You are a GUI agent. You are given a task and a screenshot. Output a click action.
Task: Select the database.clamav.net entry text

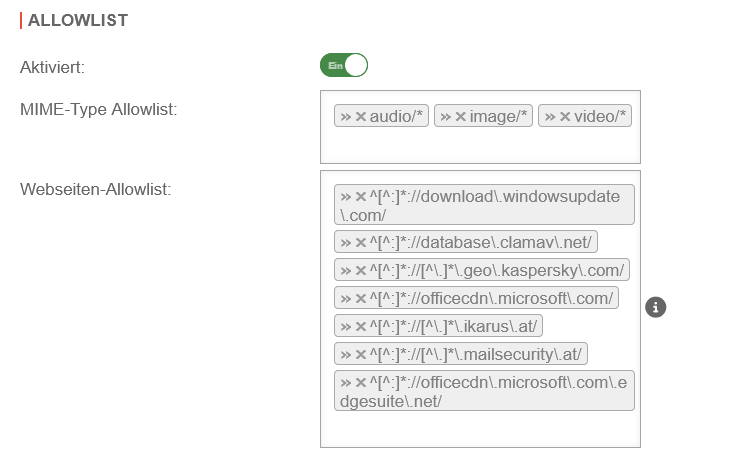(482, 241)
